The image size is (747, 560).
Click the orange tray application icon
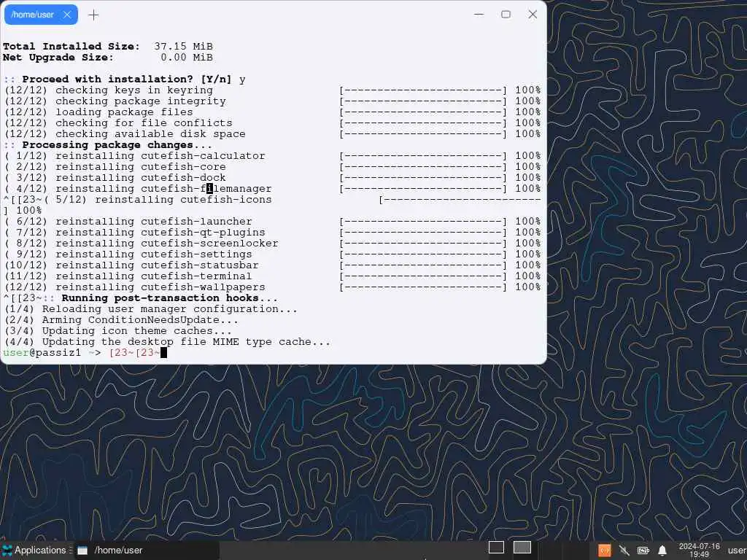pyautogui.click(x=605, y=551)
